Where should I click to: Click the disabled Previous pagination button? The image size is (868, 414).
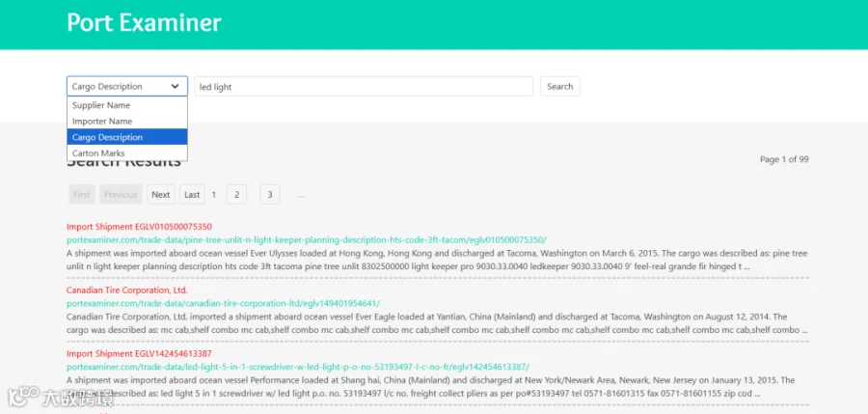(121, 195)
